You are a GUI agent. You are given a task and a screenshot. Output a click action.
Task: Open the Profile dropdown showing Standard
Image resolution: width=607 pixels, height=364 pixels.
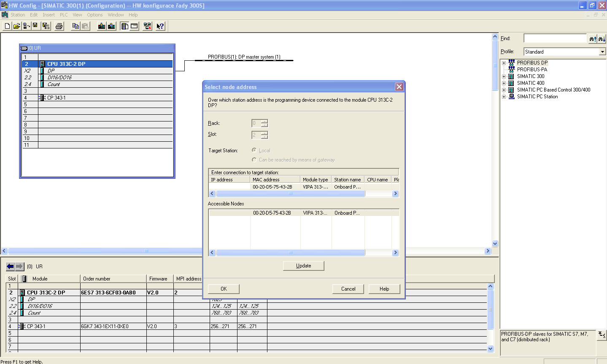602,52
